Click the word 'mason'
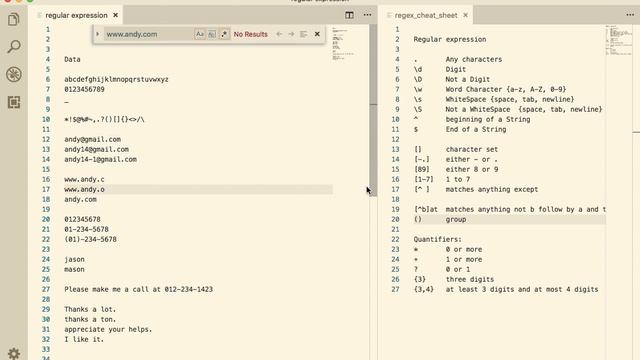This screenshot has width=640, height=360. [x=74, y=269]
